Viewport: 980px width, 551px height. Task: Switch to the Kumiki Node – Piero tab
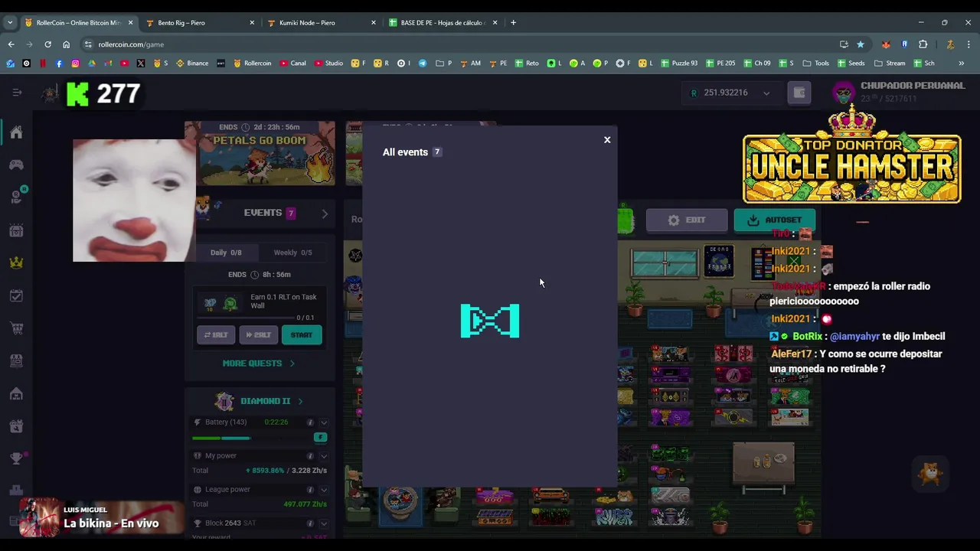(322, 23)
